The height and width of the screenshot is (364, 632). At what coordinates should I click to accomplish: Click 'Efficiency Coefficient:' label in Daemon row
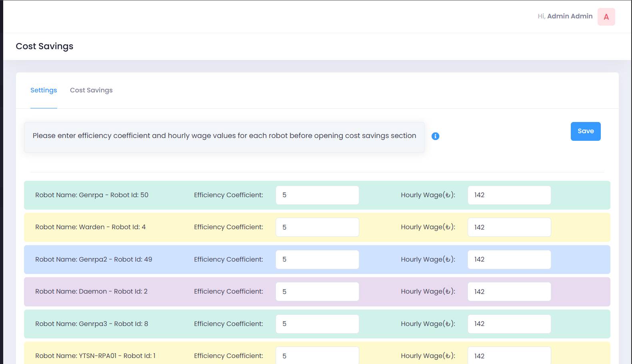point(228,292)
